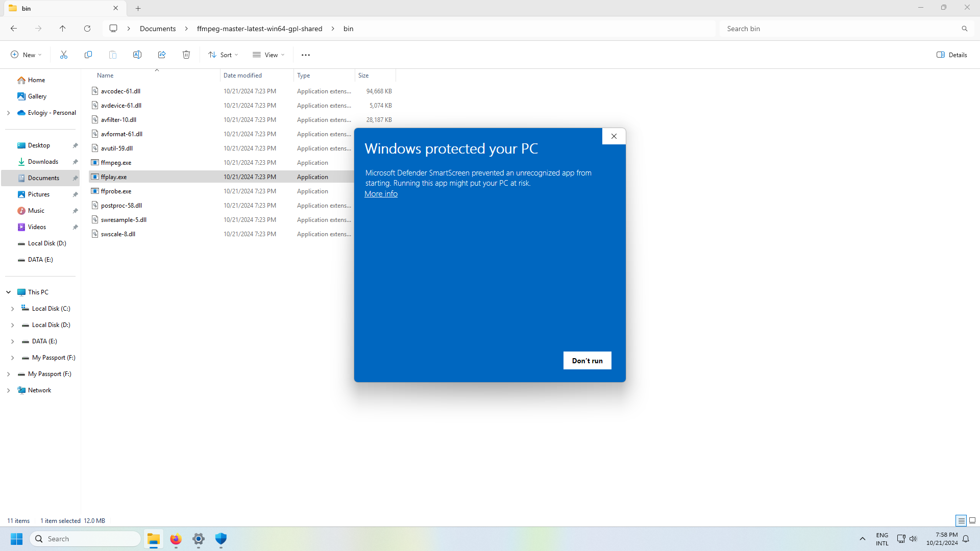Click the Don't run button
Screen dimensions: 980x551
[x=587, y=361]
